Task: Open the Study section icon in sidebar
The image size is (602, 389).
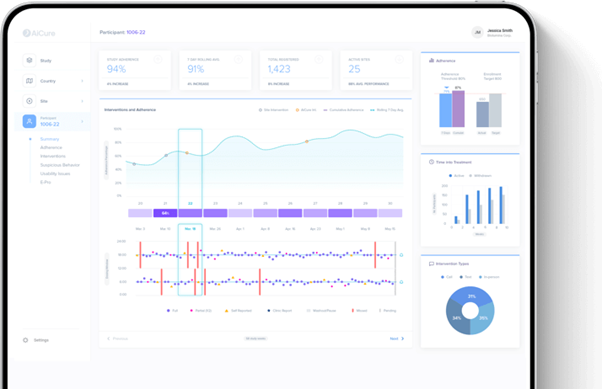Action: point(29,60)
